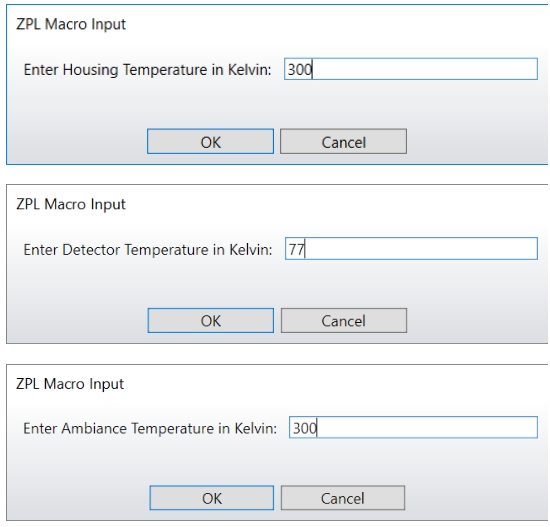The height and width of the screenshot is (527, 550).
Task: Select the ZPL Macro Input title of Detector dialog
Action: 71,204
